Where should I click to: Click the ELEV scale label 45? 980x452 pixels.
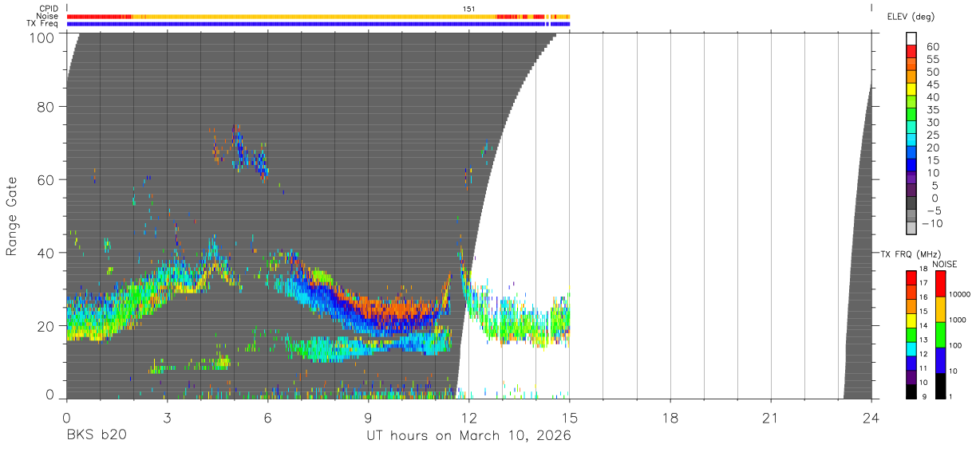click(933, 85)
